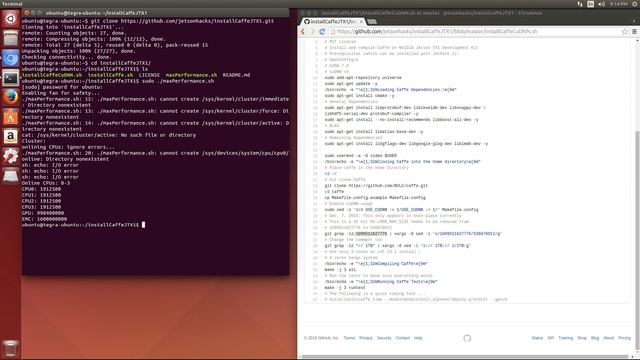The height and width of the screenshot is (360, 640).
Task: Select the Terminal icon in the dock
Action: 11,78
